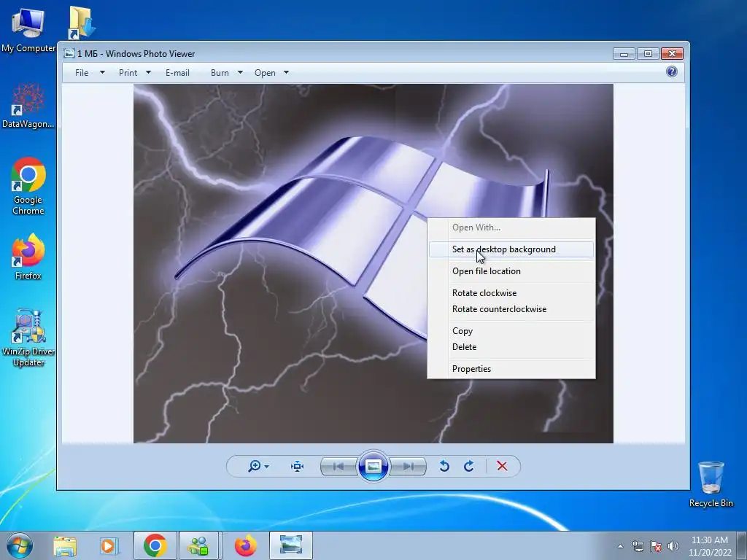Select the WinZip Driver Updater shortcut

[28, 338]
